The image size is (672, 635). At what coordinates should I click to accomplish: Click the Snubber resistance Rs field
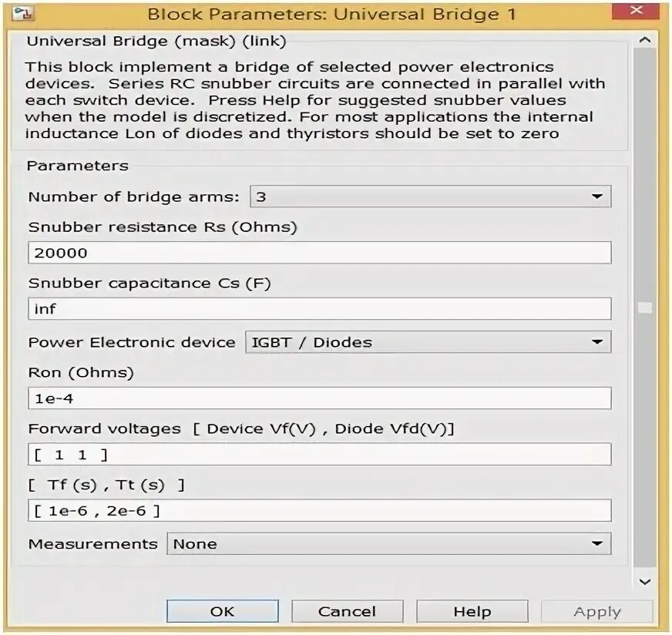tap(319, 252)
